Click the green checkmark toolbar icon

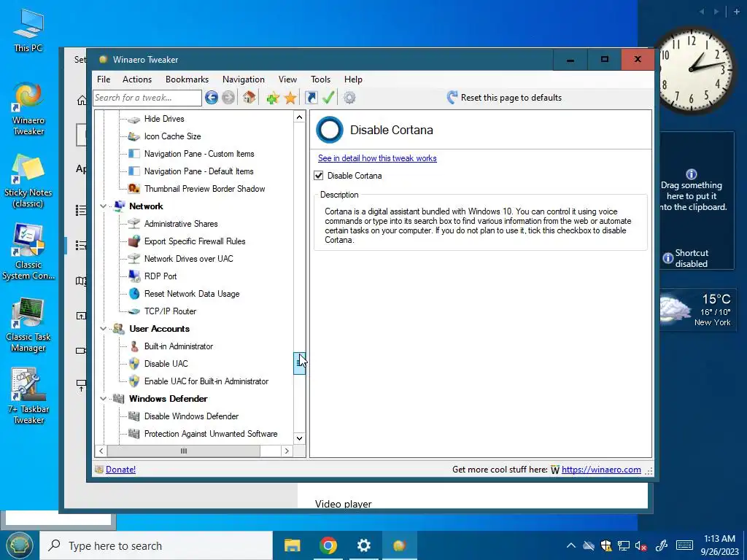coord(328,98)
